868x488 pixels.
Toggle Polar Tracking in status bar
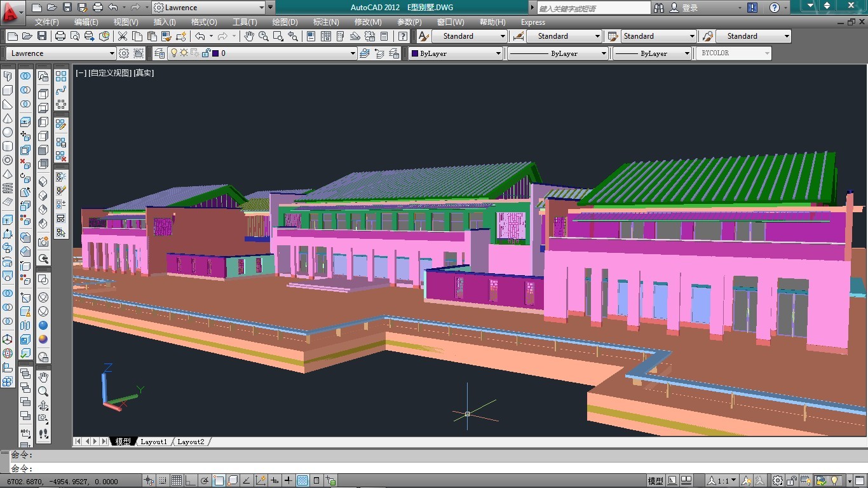point(205,481)
